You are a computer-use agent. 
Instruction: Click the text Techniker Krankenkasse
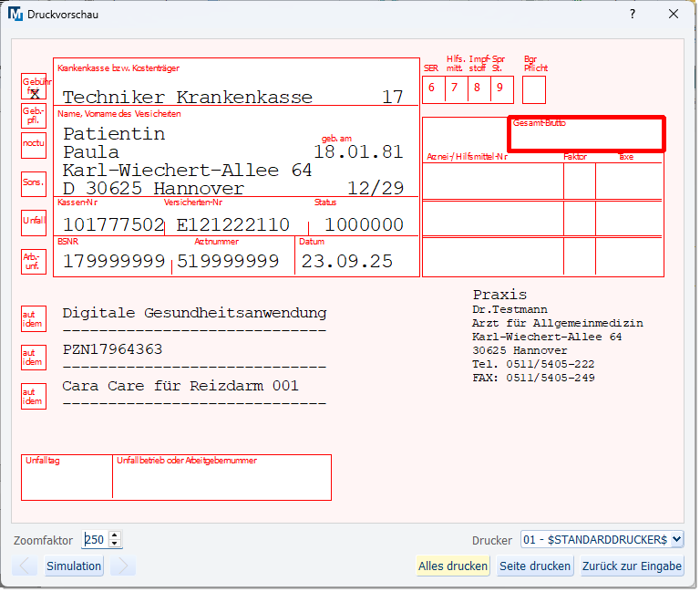[x=188, y=97]
